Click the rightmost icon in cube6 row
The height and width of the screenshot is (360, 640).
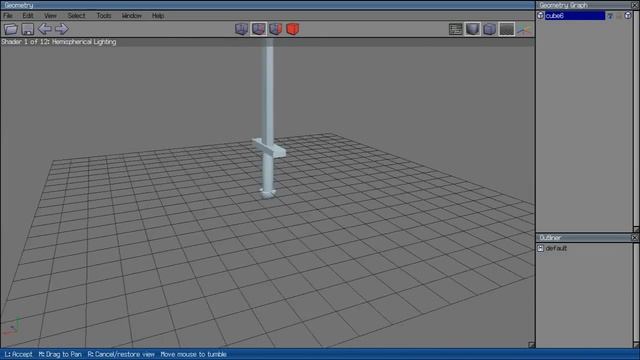click(628, 16)
